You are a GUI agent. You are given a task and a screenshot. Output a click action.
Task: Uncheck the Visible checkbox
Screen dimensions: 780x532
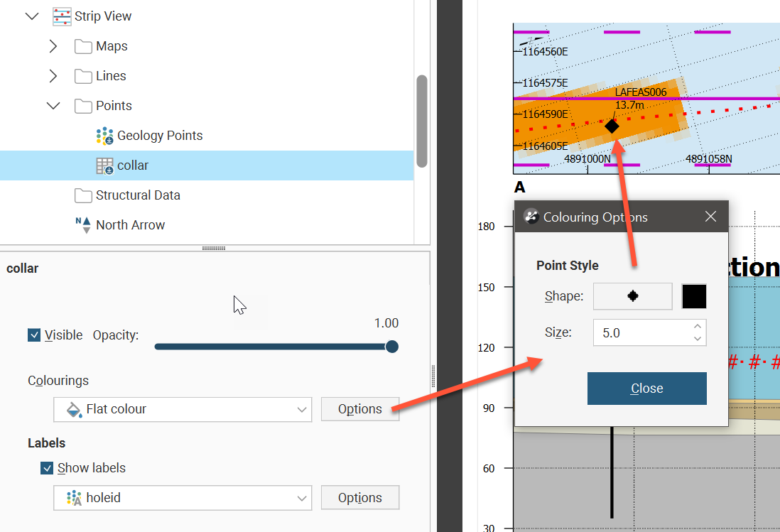pyautogui.click(x=34, y=335)
